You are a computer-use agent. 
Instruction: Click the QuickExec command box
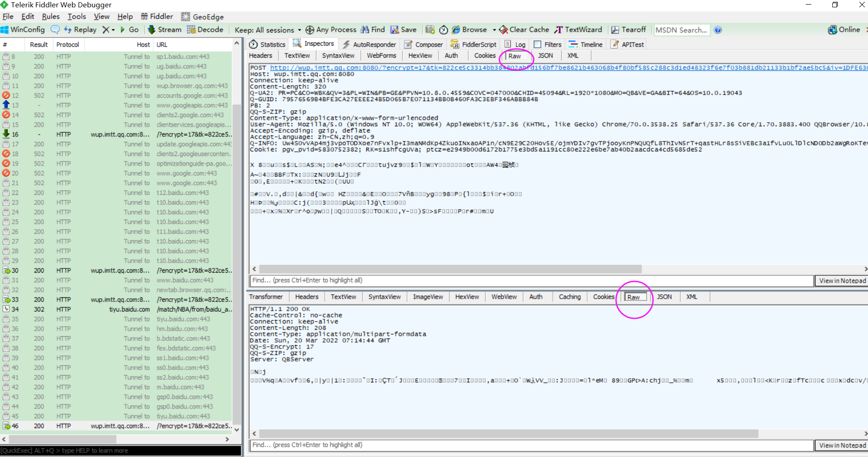point(121,451)
